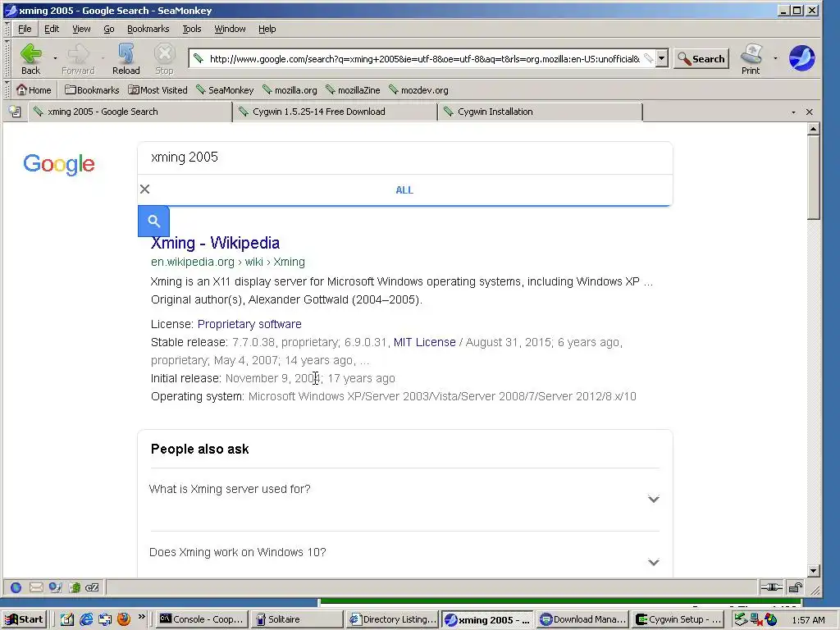Image resolution: width=840 pixels, height=630 pixels.
Task: Open the Xming - Wikipedia result link
Action: coord(215,243)
